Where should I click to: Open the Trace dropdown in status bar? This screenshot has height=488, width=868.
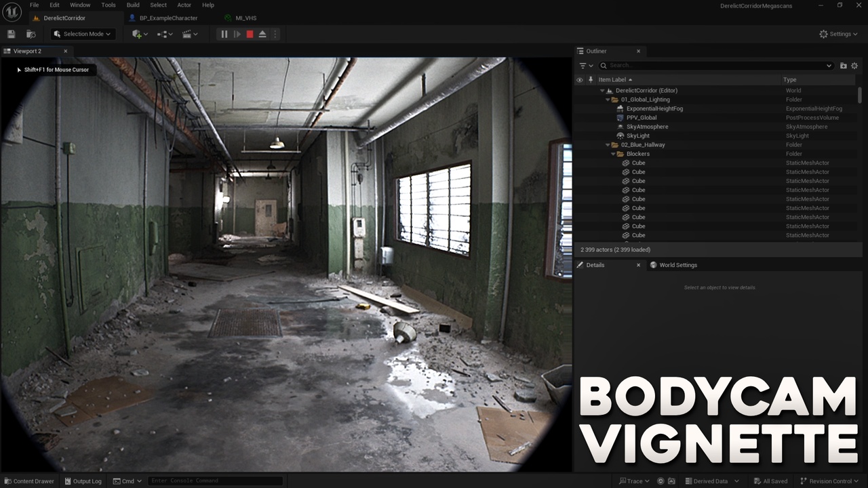(634, 481)
